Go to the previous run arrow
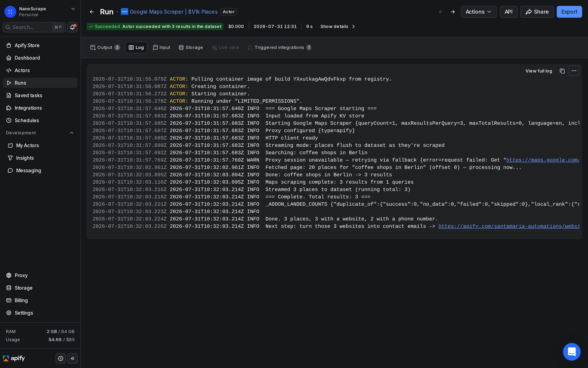Image resolution: width=588 pixels, height=368 pixels. tap(441, 12)
